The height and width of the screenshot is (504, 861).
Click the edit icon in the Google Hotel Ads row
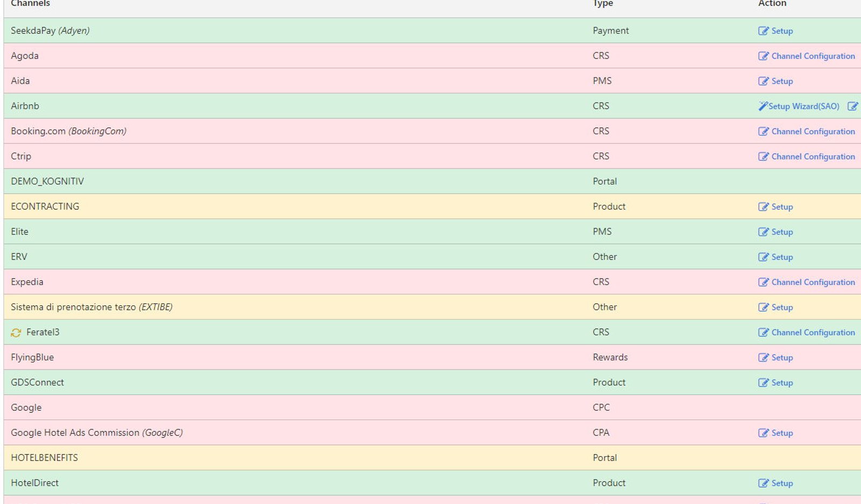pyautogui.click(x=763, y=433)
